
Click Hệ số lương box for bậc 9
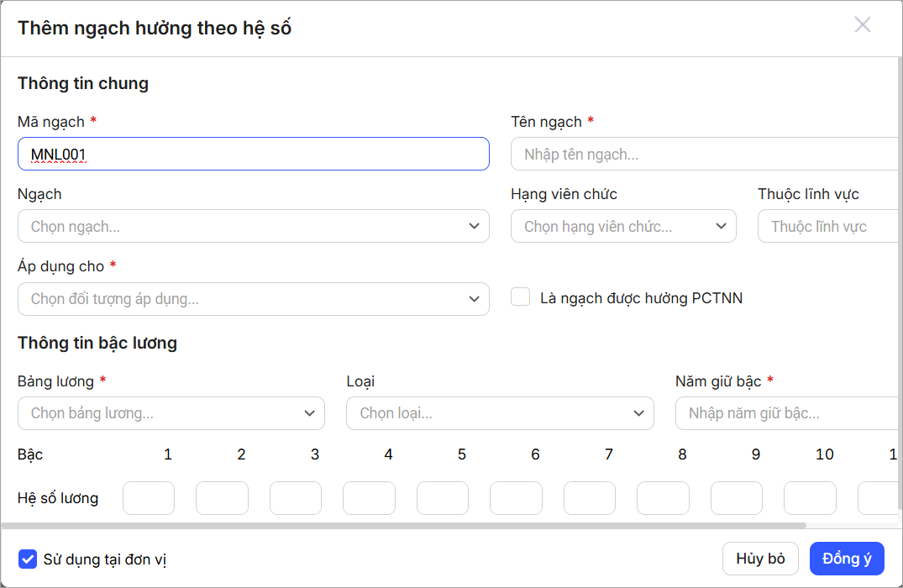[737, 498]
